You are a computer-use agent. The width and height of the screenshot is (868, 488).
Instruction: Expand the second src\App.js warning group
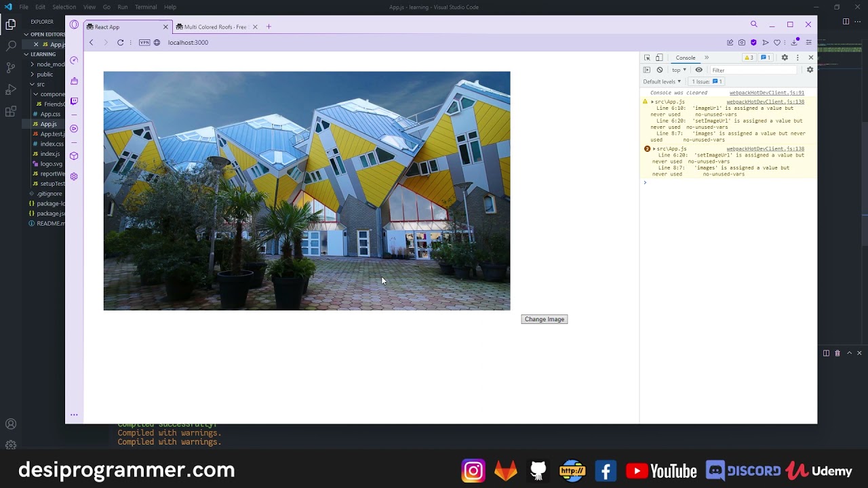coord(654,148)
